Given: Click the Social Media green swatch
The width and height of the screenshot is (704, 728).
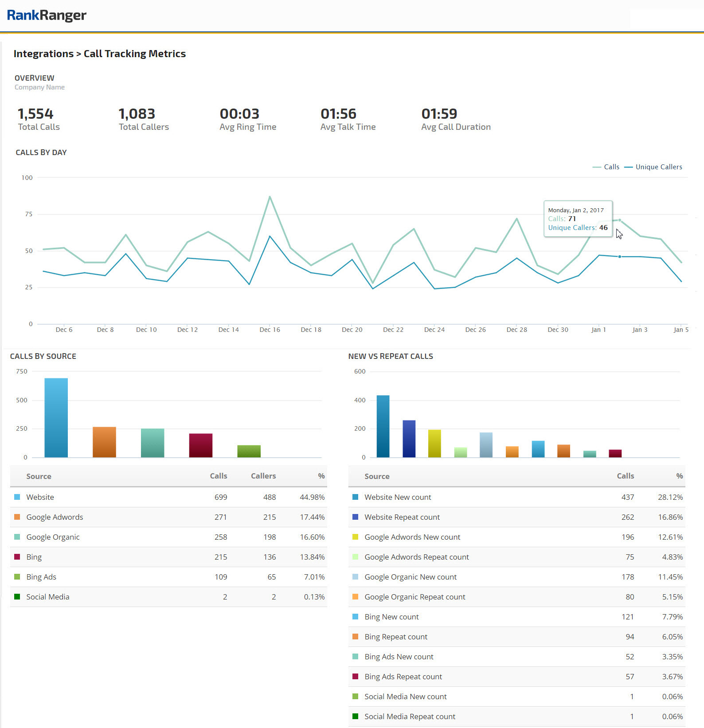Looking at the screenshot, I should [17, 597].
